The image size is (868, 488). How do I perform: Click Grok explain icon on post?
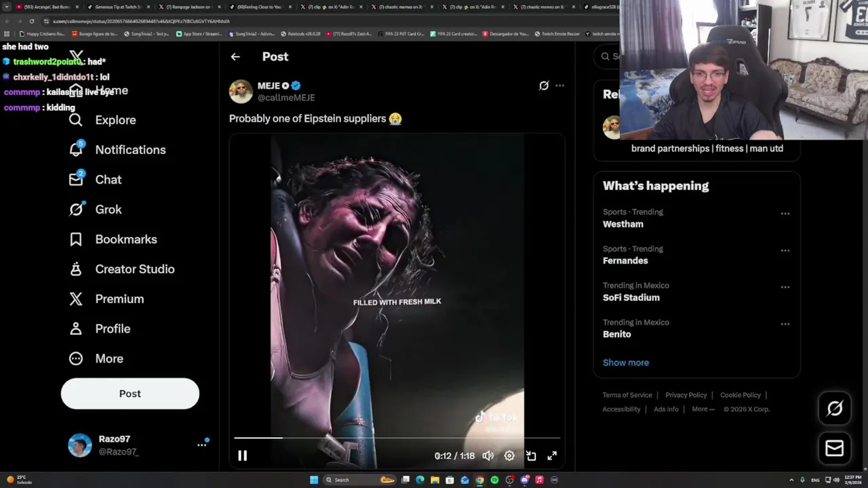pyautogui.click(x=544, y=85)
